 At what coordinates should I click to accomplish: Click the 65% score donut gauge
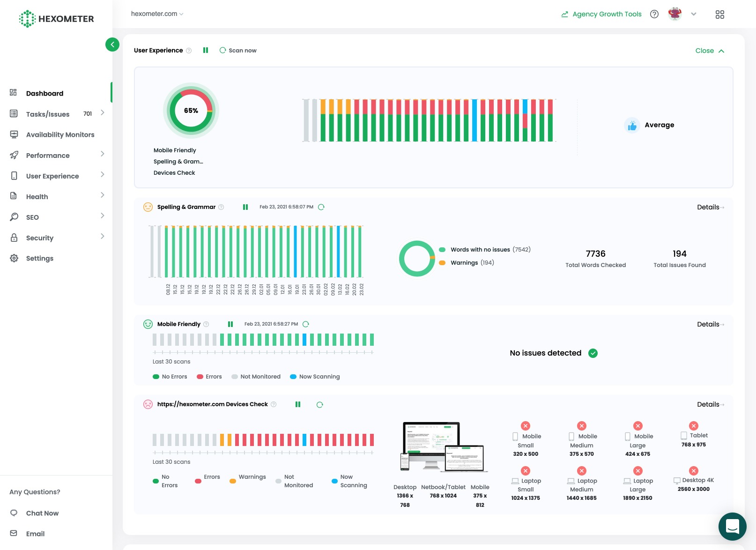(191, 111)
